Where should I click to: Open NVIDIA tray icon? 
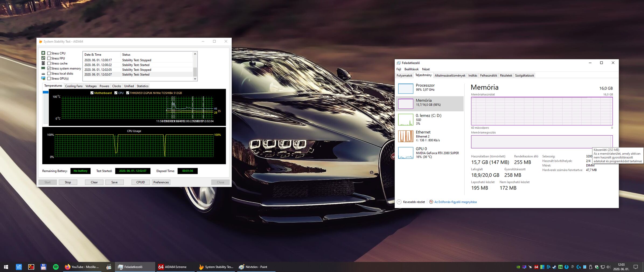pos(518,267)
